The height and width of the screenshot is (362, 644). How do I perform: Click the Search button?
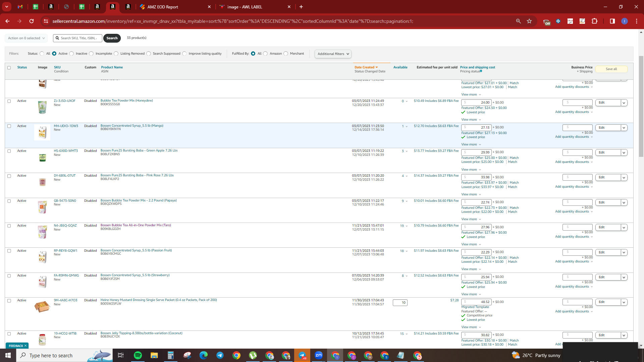tap(112, 38)
